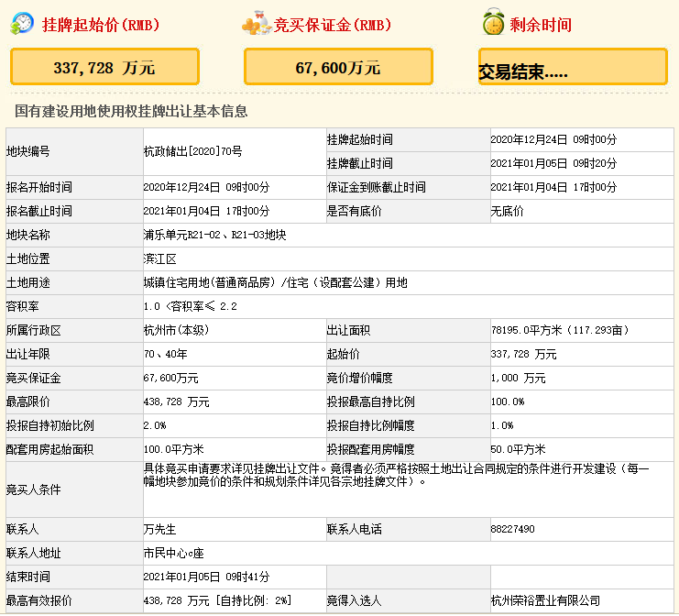
Task: Click the 交易结束 status box
Action: pyautogui.click(x=573, y=68)
